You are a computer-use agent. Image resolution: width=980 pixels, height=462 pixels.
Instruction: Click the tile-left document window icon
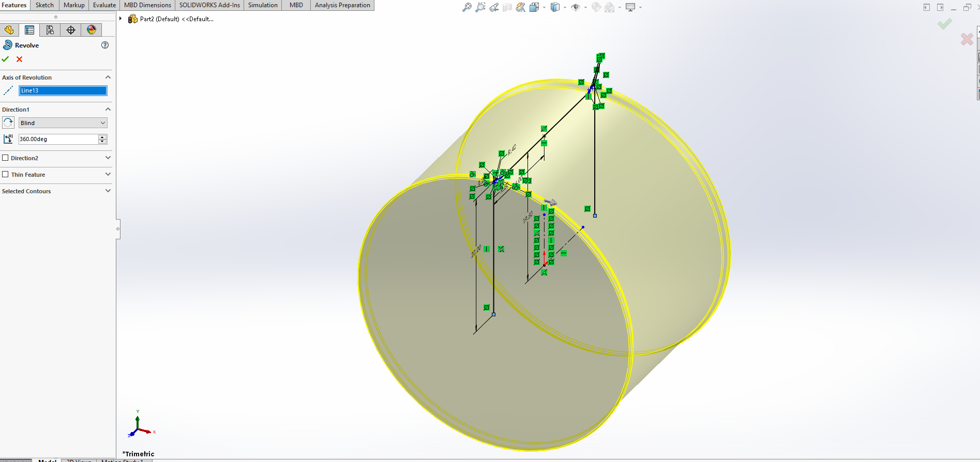click(x=927, y=7)
